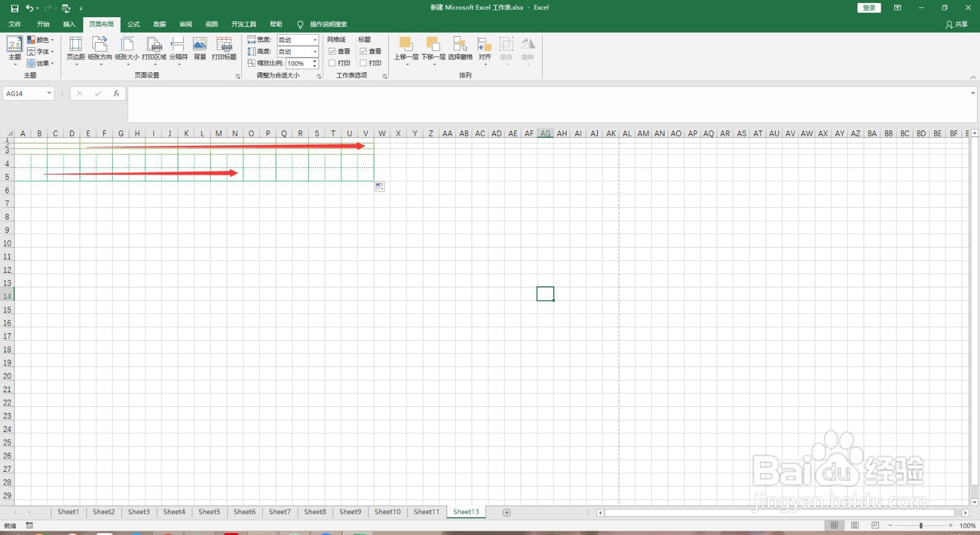The image size is (980, 535).
Task: Select row header 14
Action: point(7,296)
